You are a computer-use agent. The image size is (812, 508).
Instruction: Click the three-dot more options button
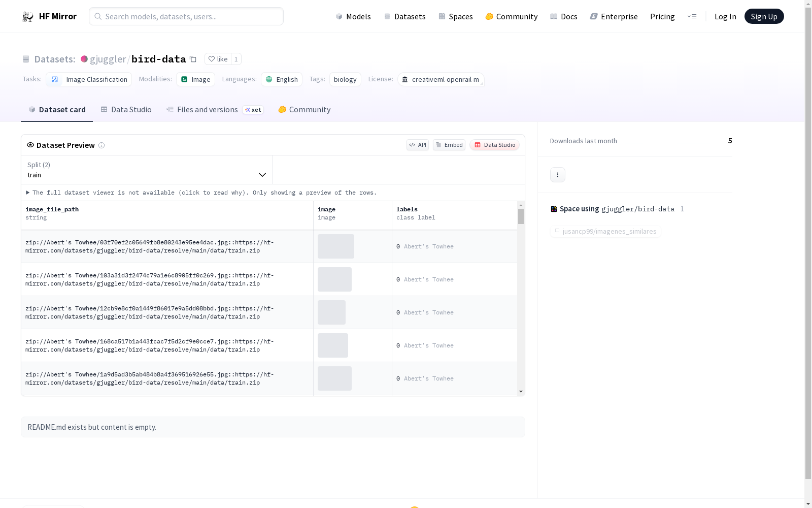(558, 175)
